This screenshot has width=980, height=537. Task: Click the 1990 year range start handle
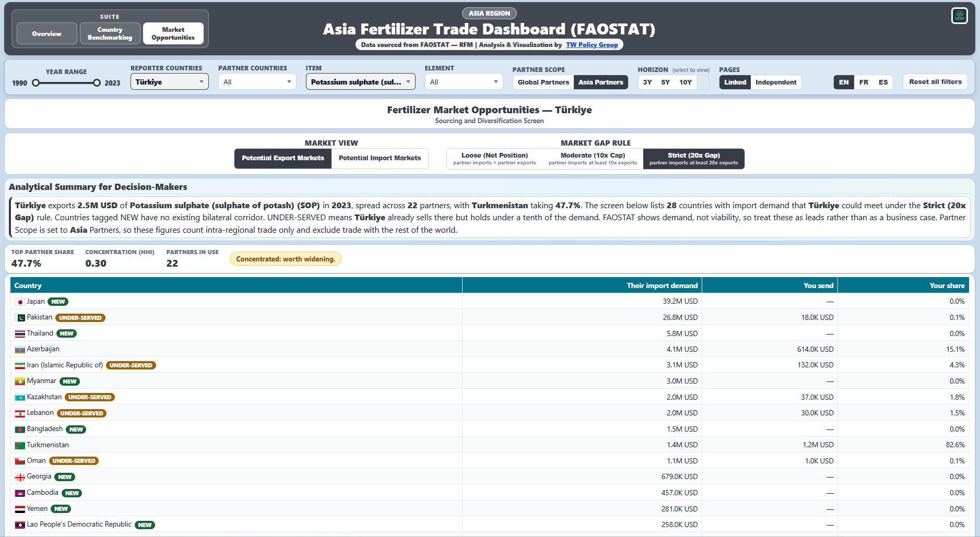(36, 83)
